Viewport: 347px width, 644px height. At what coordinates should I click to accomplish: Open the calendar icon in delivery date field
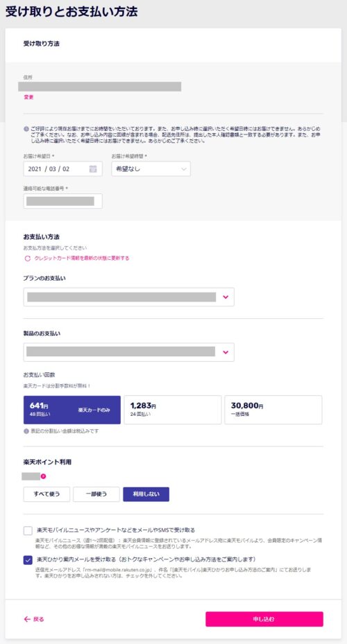click(x=93, y=169)
